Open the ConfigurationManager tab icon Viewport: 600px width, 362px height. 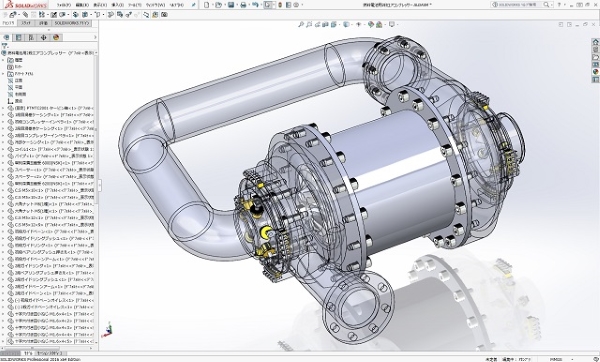31,37
